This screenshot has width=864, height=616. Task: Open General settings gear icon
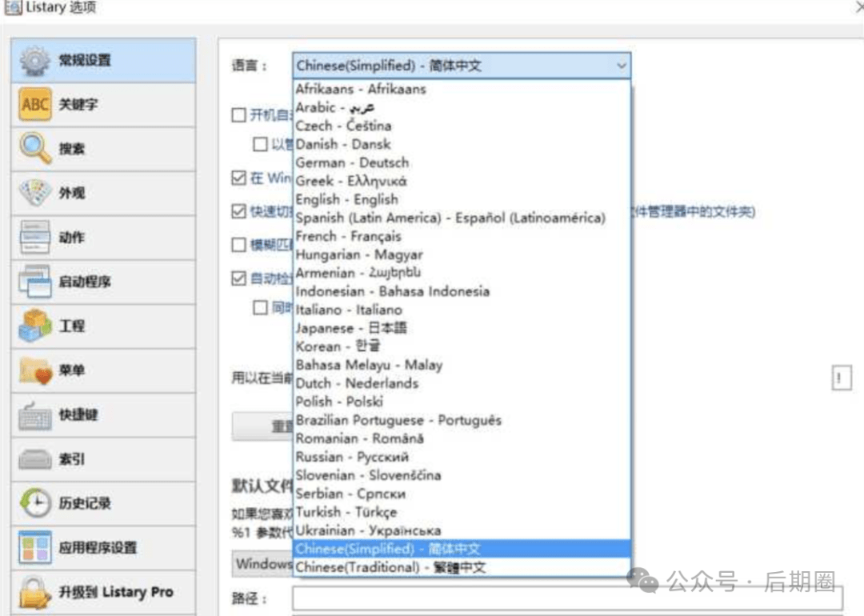pos(34,60)
